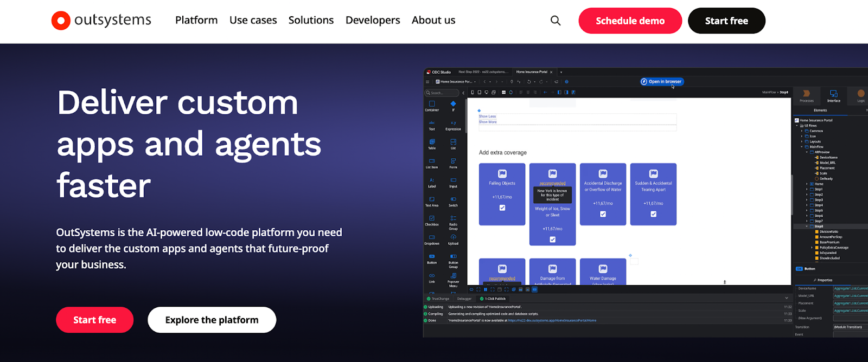Select the Popover Menu widget icon

point(453,276)
